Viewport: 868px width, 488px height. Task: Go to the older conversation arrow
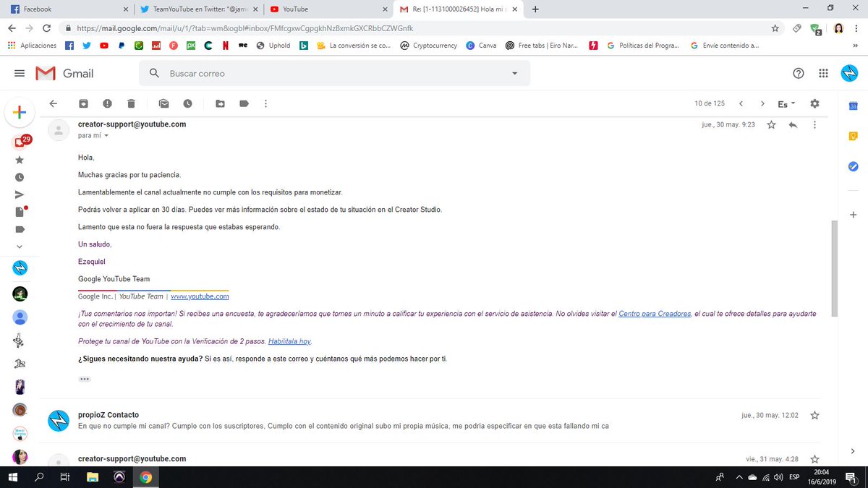762,103
